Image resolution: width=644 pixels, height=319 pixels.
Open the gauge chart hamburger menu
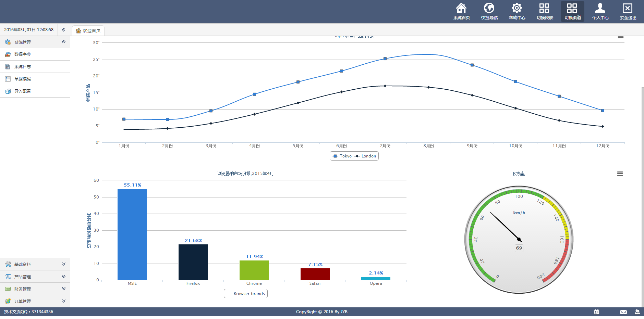tap(620, 174)
